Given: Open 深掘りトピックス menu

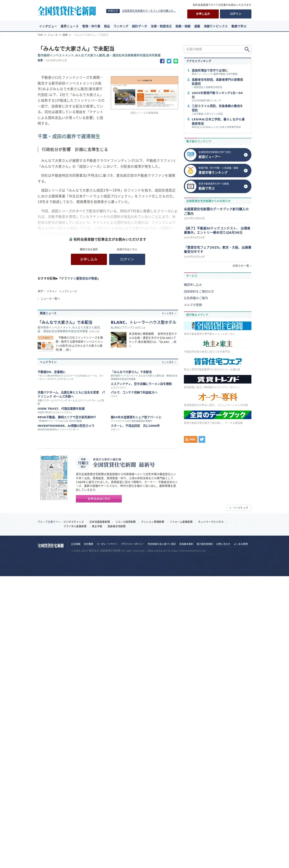Looking at the screenshot, I should 216,26.
